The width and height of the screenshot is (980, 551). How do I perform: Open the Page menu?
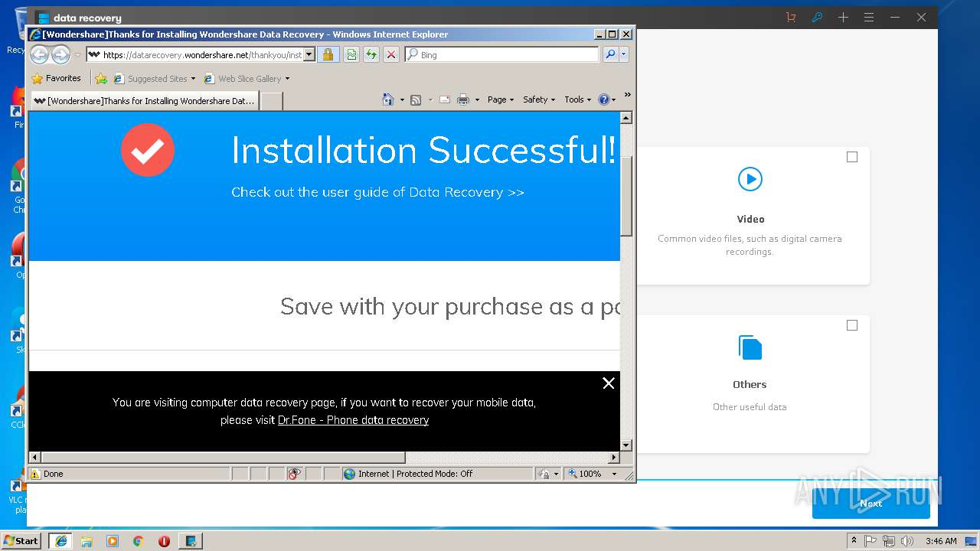coord(501,99)
